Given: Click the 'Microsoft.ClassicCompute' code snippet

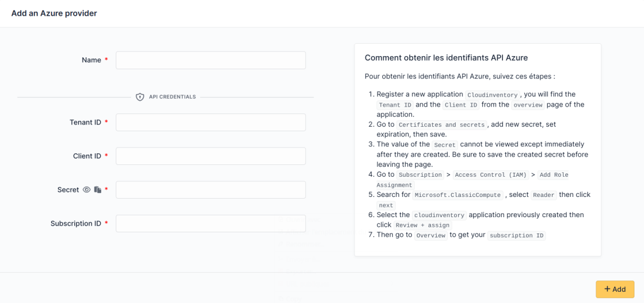Looking at the screenshot, I should [459, 195].
